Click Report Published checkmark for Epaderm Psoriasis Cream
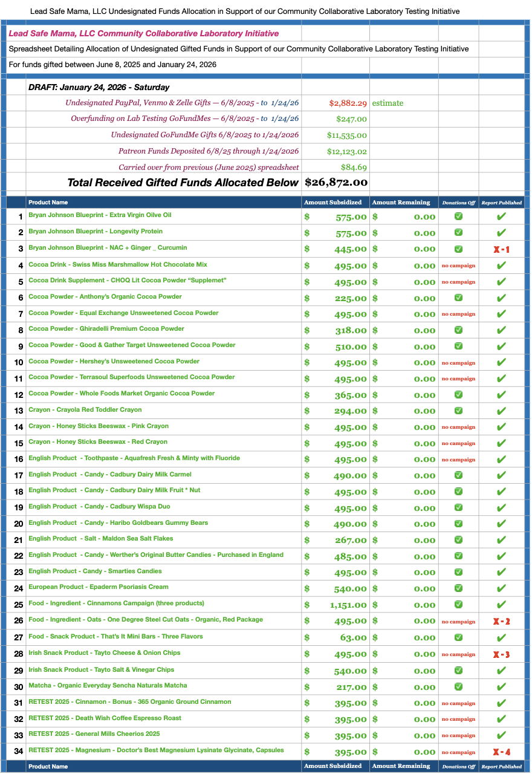This screenshot has width=532, height=774. click(501, 588)
